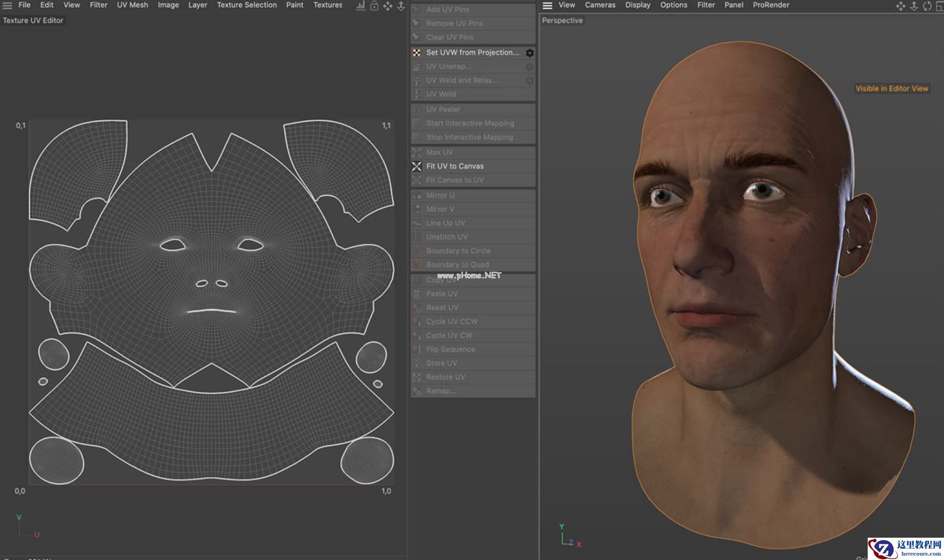Open the Display menu in the viewport
This screenshot has width=944, height=560.
coord(637,5)
